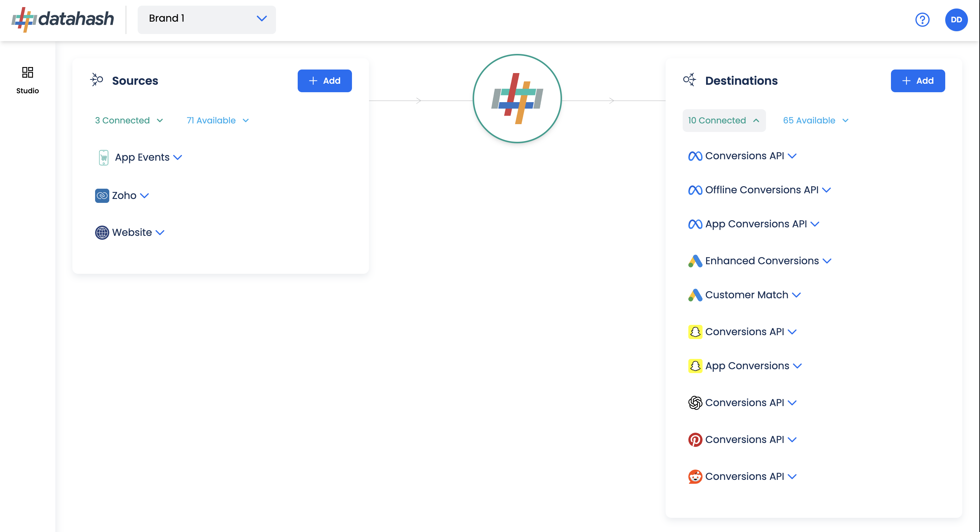Open the DD user avatar menu
The image size is (980, 532).
pos(956,20)
